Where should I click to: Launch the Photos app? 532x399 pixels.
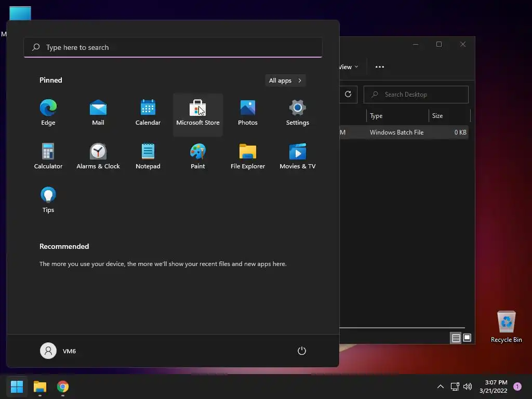coord(248,113)
